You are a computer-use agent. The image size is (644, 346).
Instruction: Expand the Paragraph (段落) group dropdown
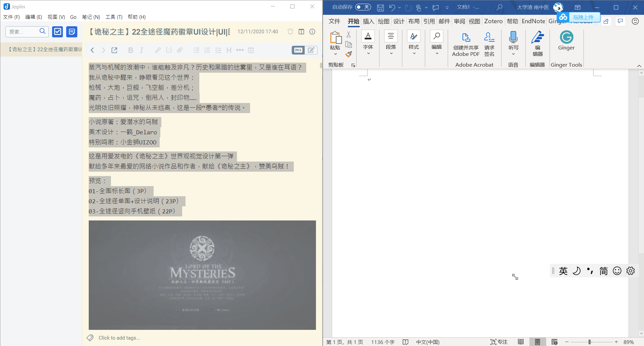(x=391, y=54)
